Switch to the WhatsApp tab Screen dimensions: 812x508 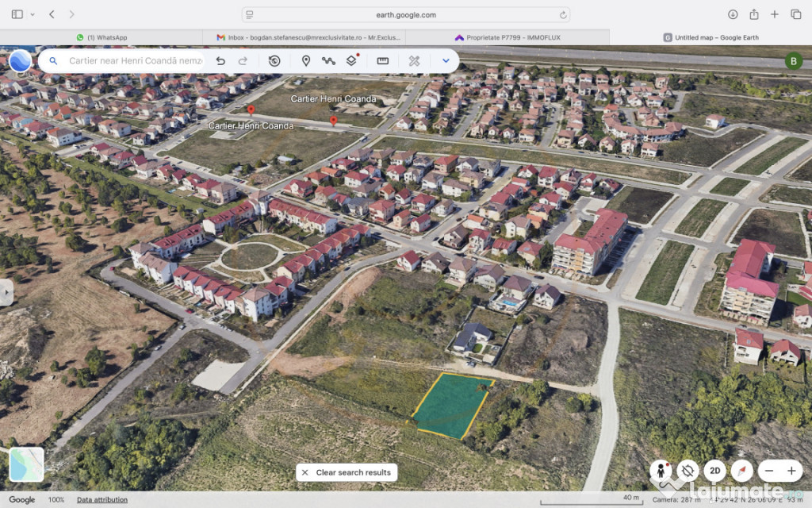coord(101,37)
